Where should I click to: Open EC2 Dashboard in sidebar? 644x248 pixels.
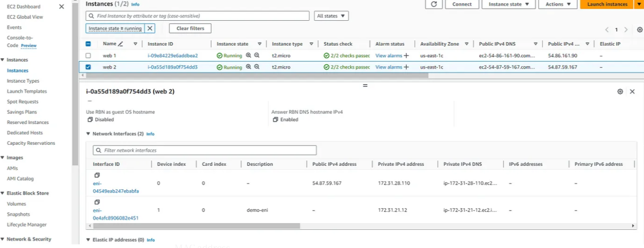click(x=24, y=7)
